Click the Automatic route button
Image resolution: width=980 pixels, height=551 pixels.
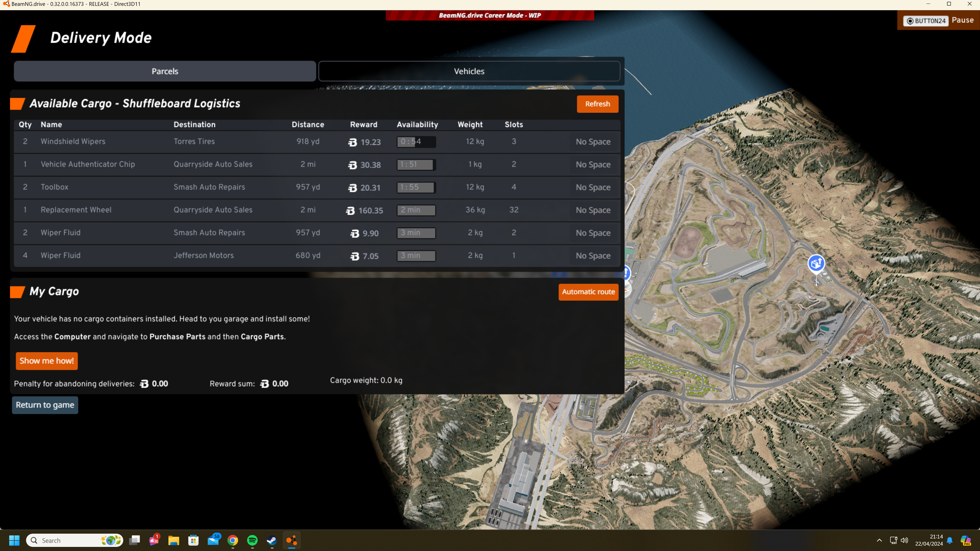point(588,292)
